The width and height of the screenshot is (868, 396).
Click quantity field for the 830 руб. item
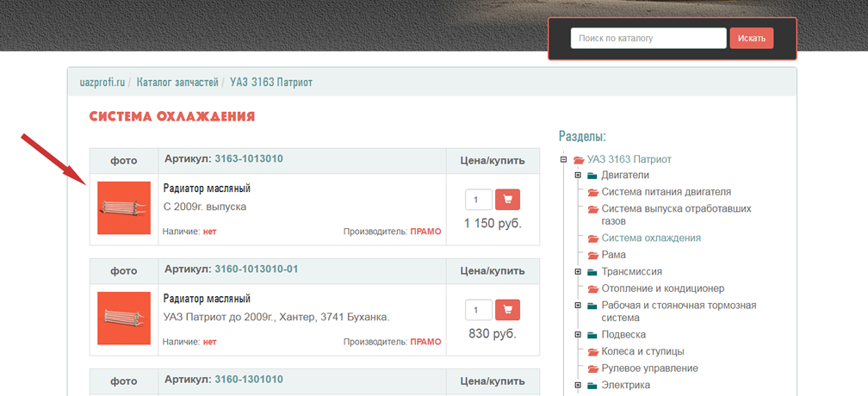[x=479, y=310]
